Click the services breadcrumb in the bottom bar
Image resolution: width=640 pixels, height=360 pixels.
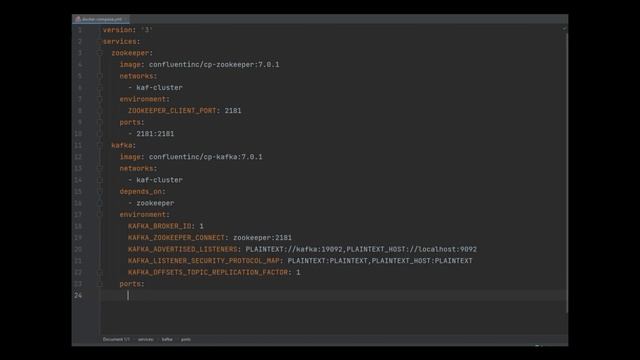click(146, 339)
